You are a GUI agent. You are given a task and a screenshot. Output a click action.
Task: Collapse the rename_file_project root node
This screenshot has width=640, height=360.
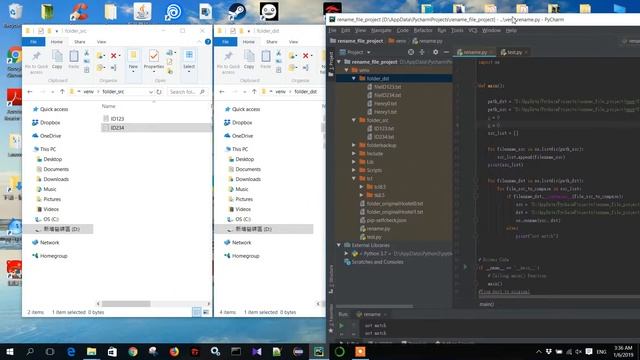click(x=339, y=62)
